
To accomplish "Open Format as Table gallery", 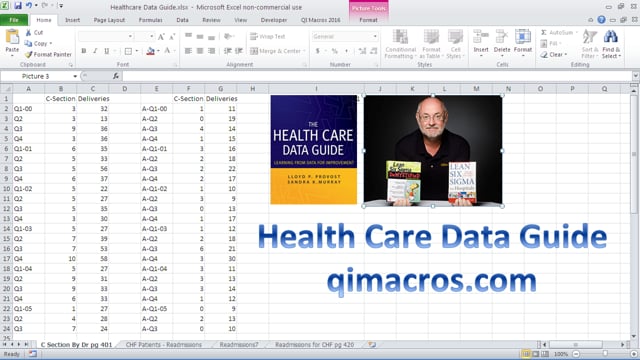I will 431,44.
